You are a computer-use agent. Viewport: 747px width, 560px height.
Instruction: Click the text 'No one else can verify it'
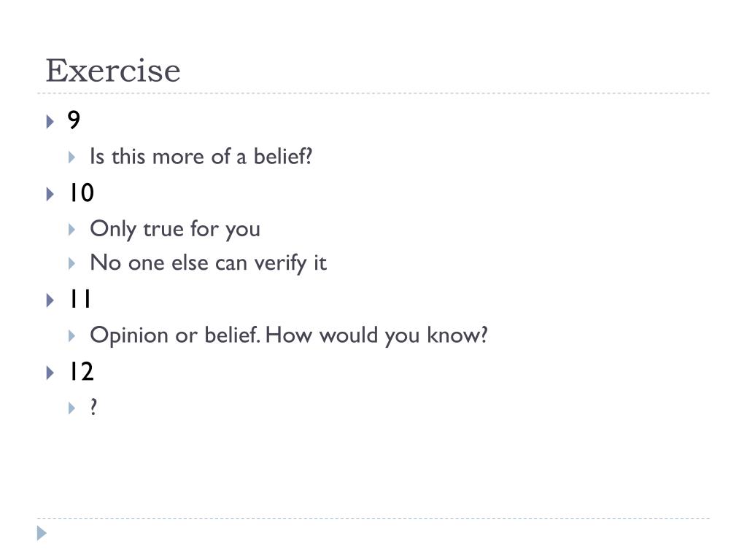click(208, 263)
